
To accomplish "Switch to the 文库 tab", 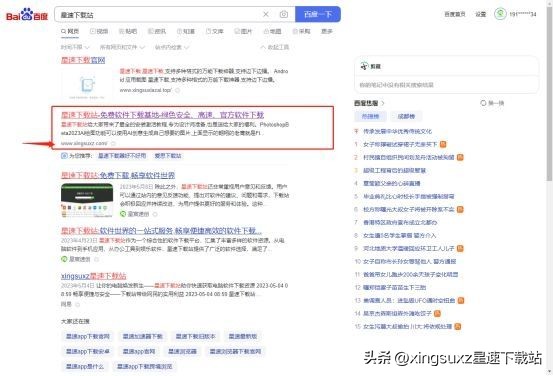I will (215, 31).
